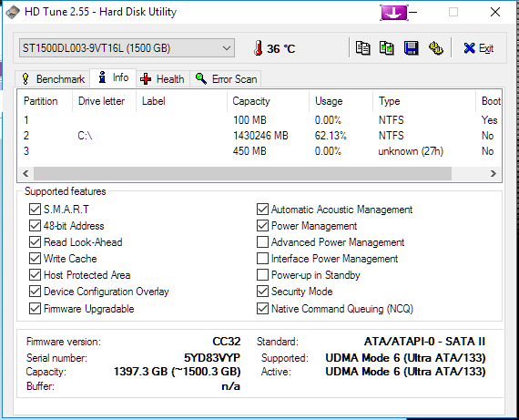Toggle the Read Look-Ahead checkbox
The height and width of the screenshot is (420, 519).
pos(35,242)
